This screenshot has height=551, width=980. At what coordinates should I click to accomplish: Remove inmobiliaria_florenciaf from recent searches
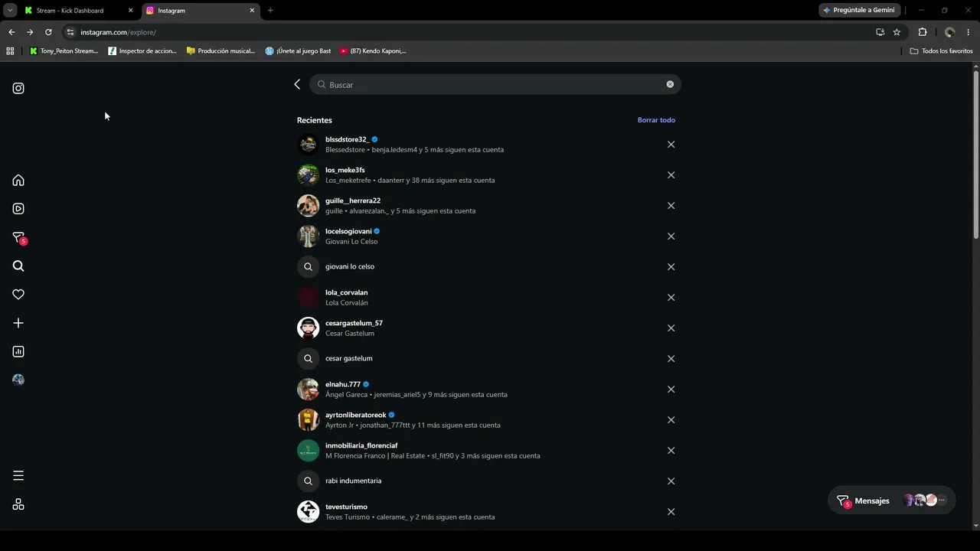671,451
